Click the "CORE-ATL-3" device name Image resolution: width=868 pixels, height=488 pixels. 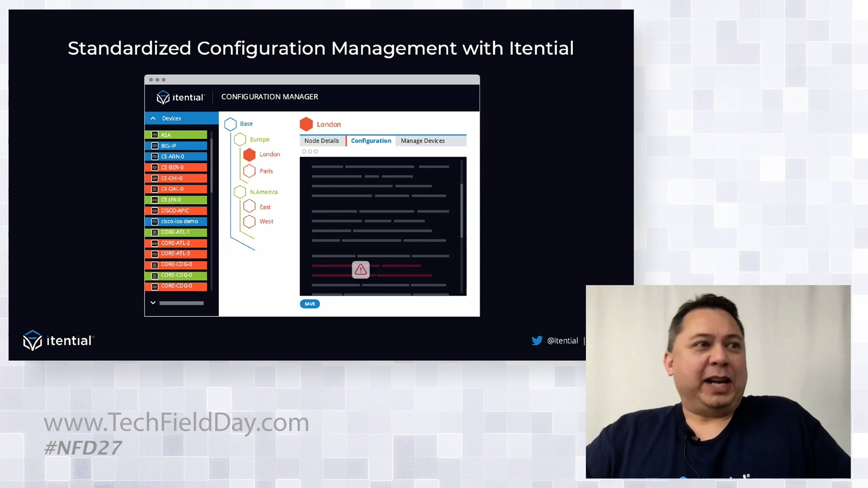tap(175, 253)
